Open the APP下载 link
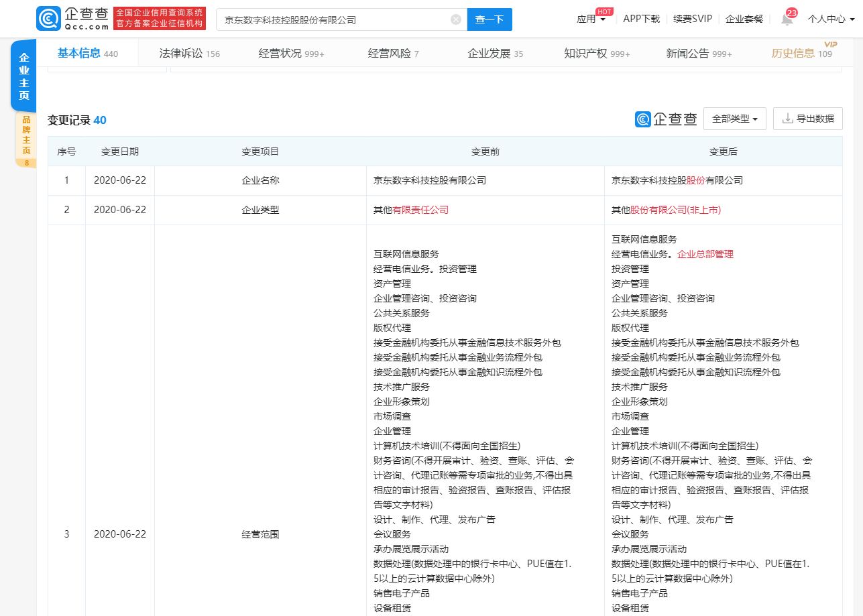Screen dimensions: 863x616 pyautogui.click(x=642, y=19)
